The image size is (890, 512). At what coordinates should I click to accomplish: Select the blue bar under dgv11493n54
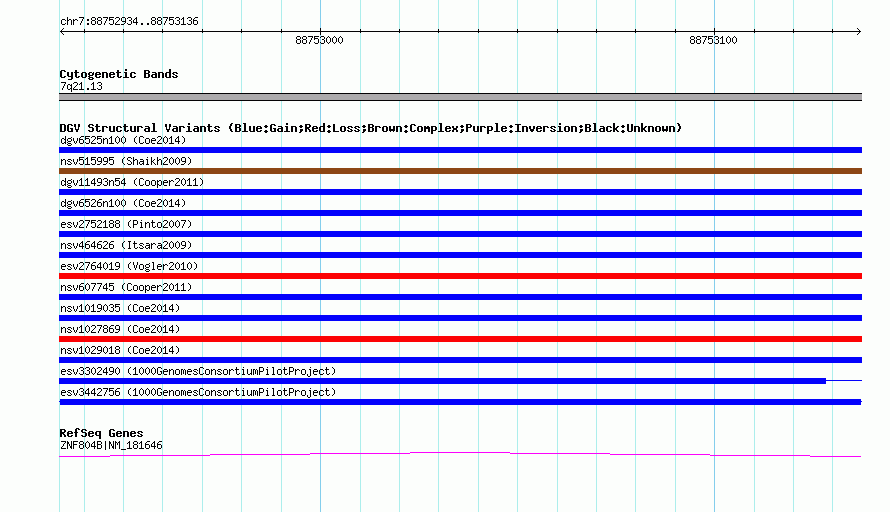460,192
